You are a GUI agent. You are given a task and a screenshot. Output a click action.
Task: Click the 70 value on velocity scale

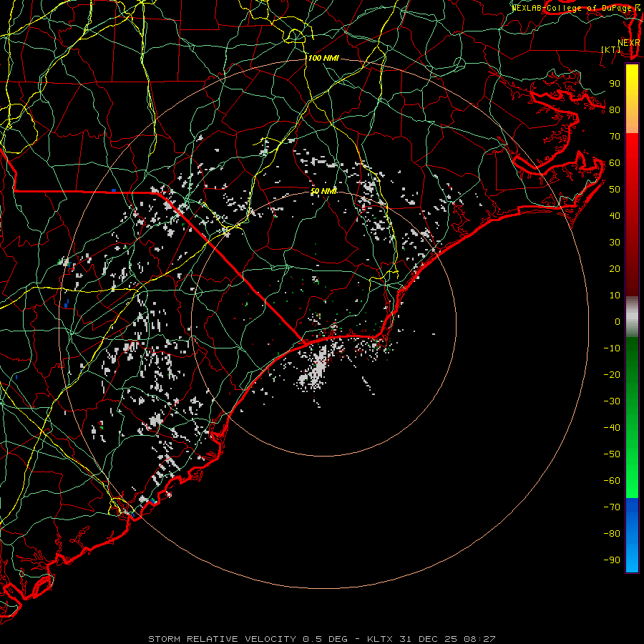tap(615, 137)
